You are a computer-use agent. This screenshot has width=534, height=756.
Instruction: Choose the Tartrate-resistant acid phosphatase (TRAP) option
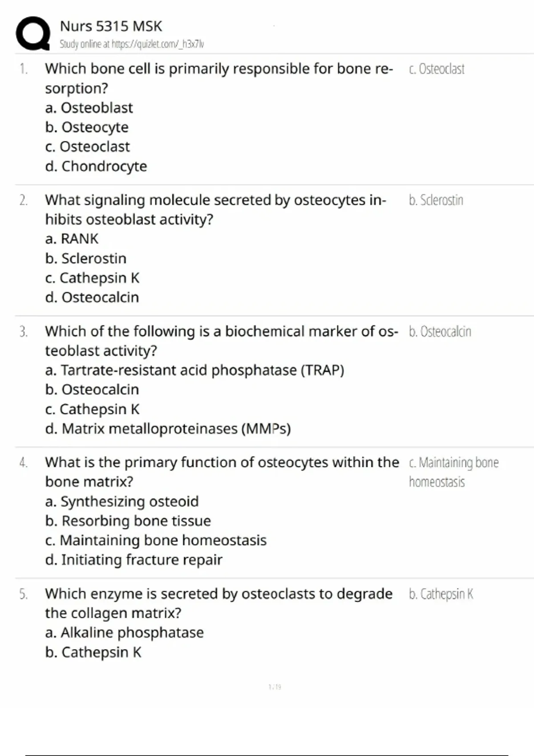point(194,370)
